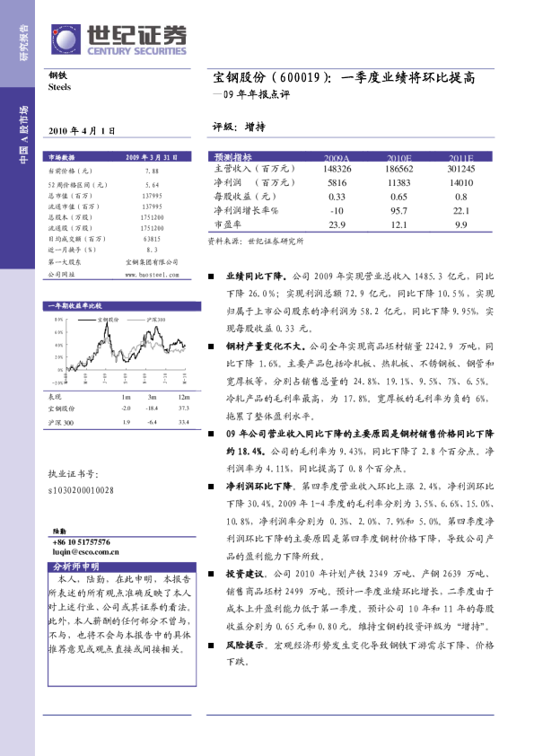The width and height of the screenshot is (534, 756).
Task: Select the growth rate cell "95.7"
Action: [x=399, y=211]
